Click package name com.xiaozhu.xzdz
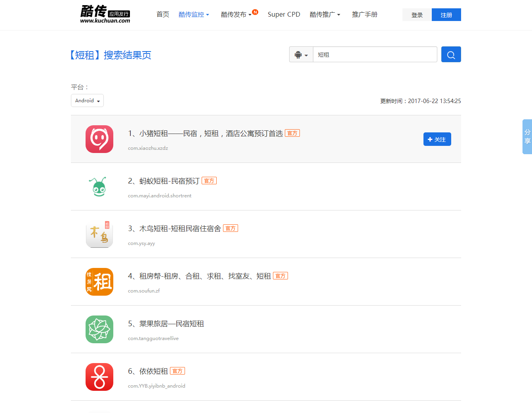Viewport: 532px width, 413px height. (148, 148)
